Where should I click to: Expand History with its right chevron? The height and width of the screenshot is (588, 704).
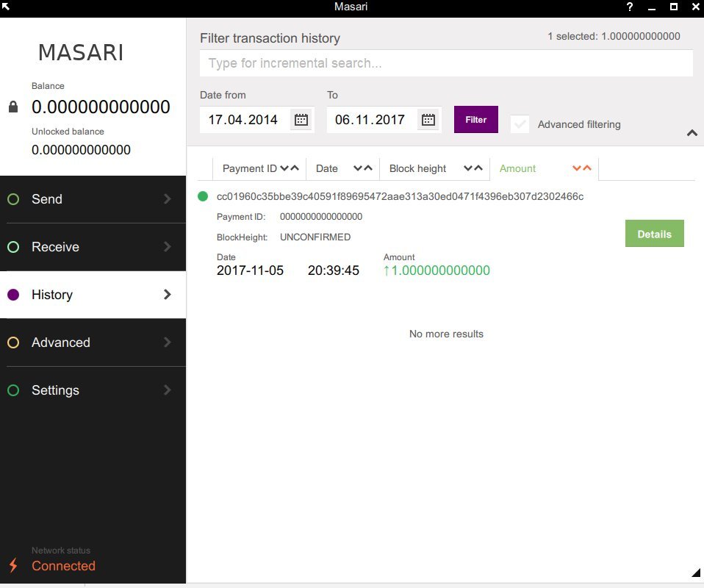[x=168, y=294]
